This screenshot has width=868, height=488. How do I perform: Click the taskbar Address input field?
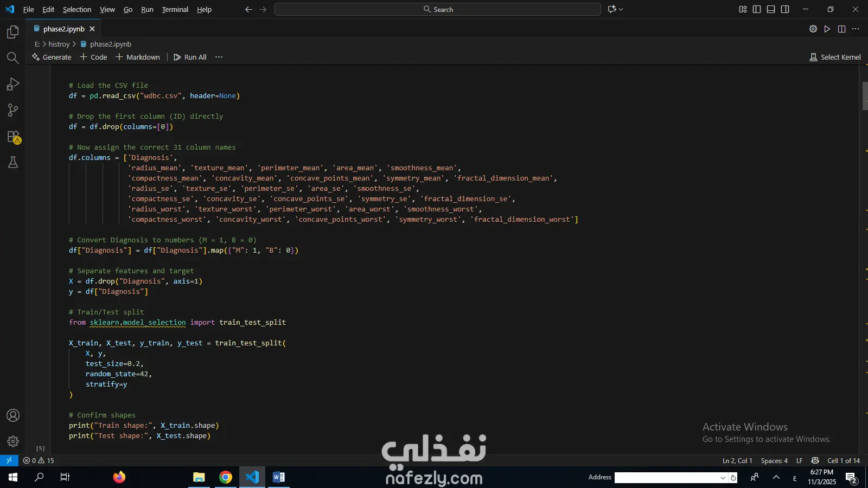pyautogui.click(x=667, y=478)
